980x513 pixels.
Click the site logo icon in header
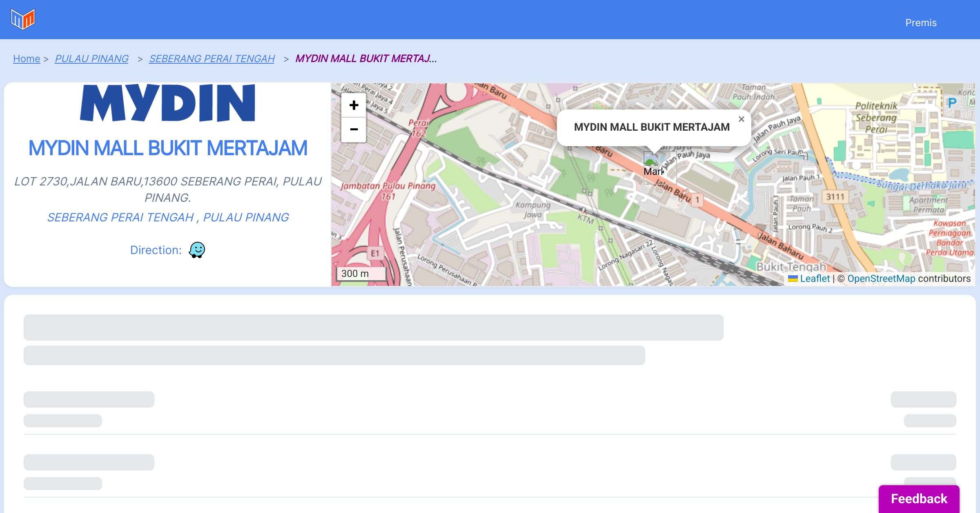point(23,19)
